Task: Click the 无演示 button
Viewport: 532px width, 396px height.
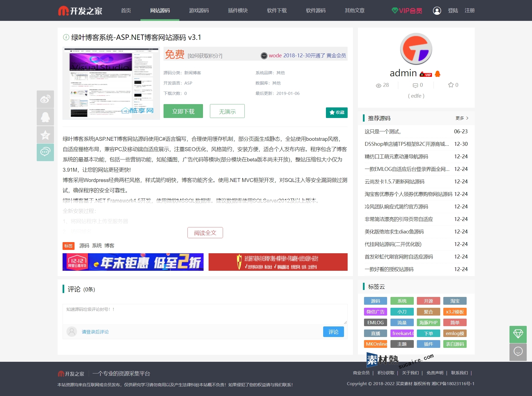Action: click(227, 111)
